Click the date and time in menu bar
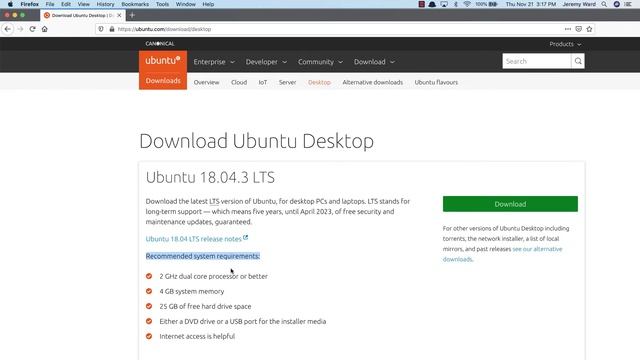The height and width of the screenshot is (360, 640). [531, 4]
